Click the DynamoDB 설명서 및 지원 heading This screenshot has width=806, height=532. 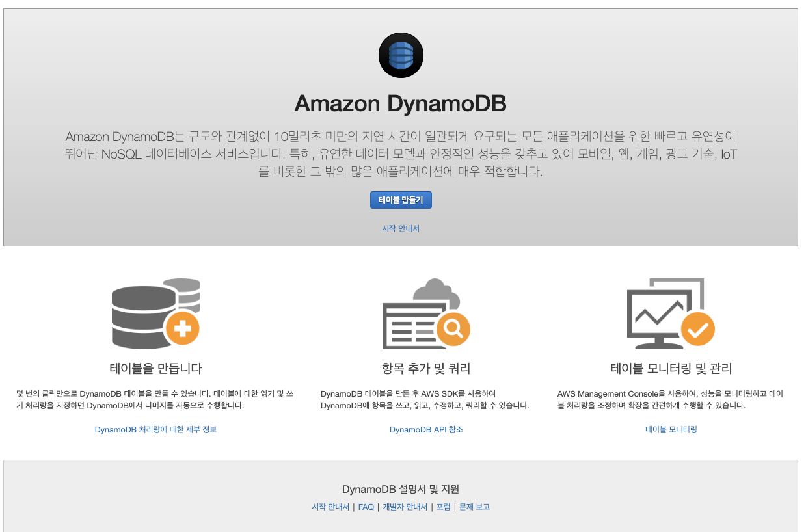click(401, 490)
